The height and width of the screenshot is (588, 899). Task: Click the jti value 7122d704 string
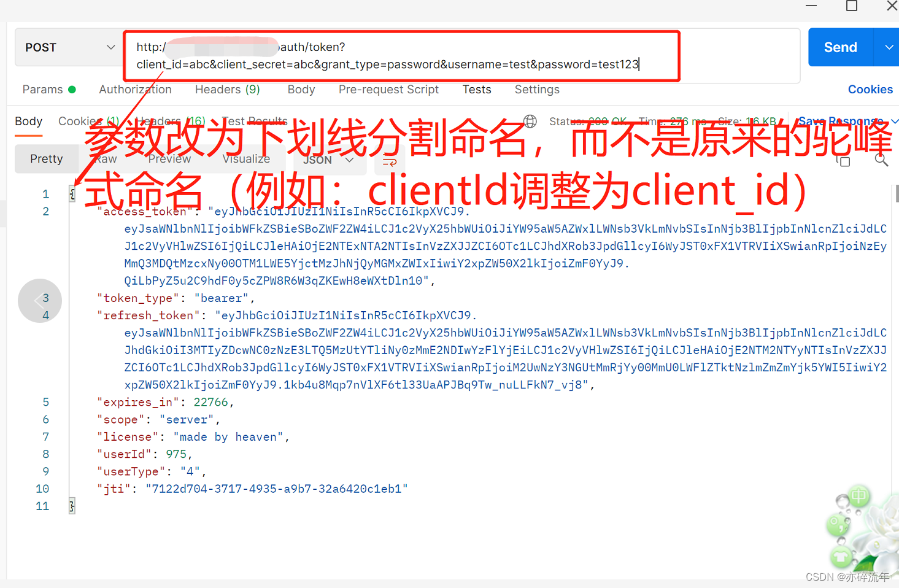pyautogui.click(x=277, y=489)
